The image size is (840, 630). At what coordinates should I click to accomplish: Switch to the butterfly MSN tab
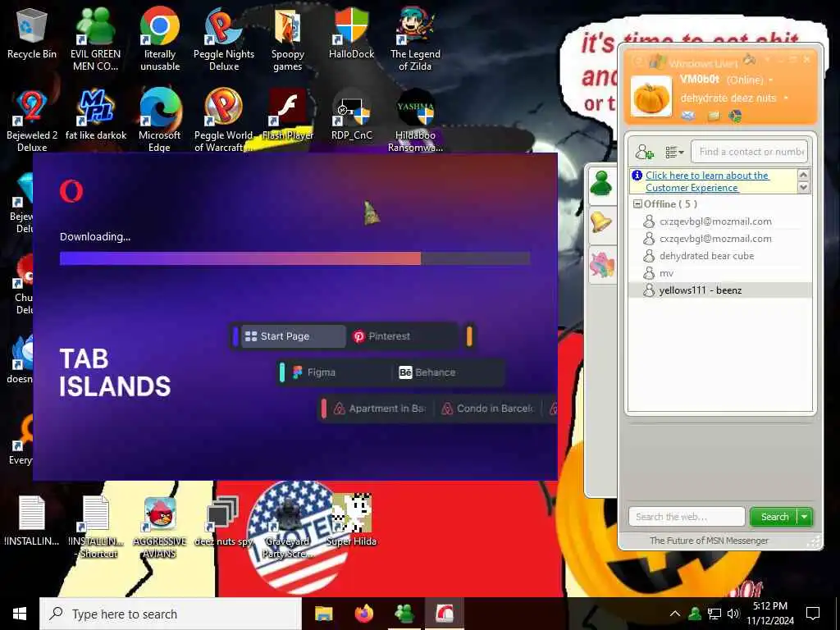pyautogui.click(x=601, y=264)
